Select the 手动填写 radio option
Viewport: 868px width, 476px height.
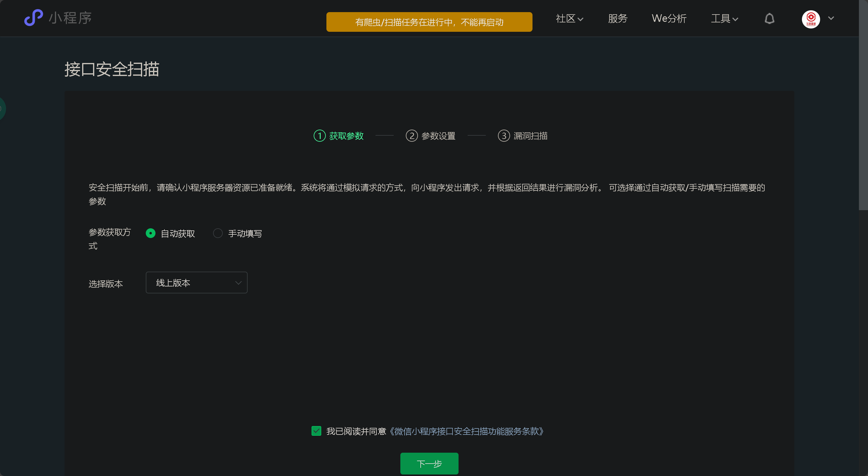pos(218,233)
